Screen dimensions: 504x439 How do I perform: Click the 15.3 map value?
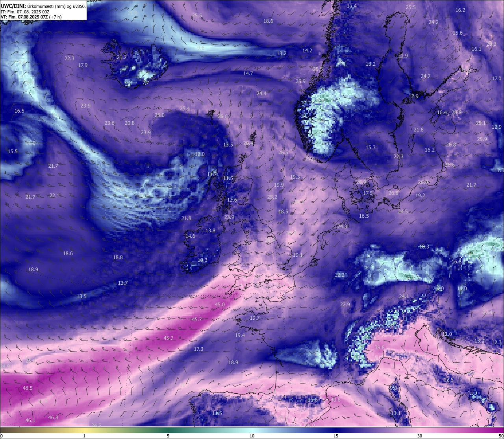371,148
